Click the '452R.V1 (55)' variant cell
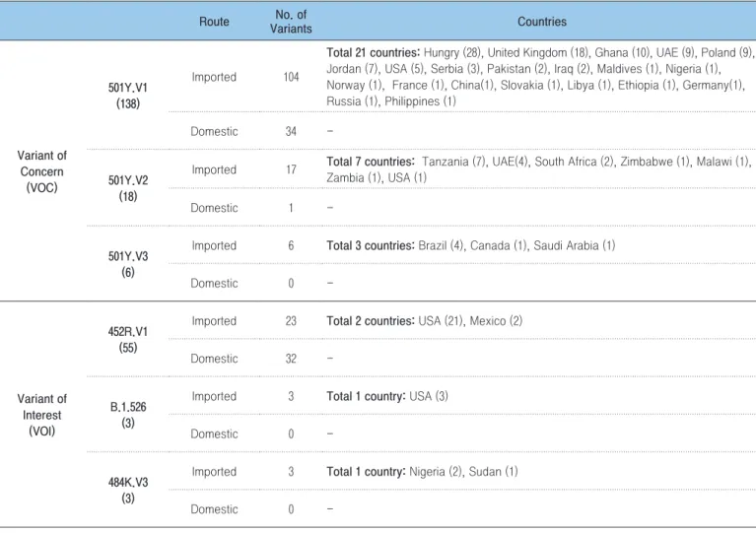The height and width of the screenshot is (533, 756). point(128,339)
